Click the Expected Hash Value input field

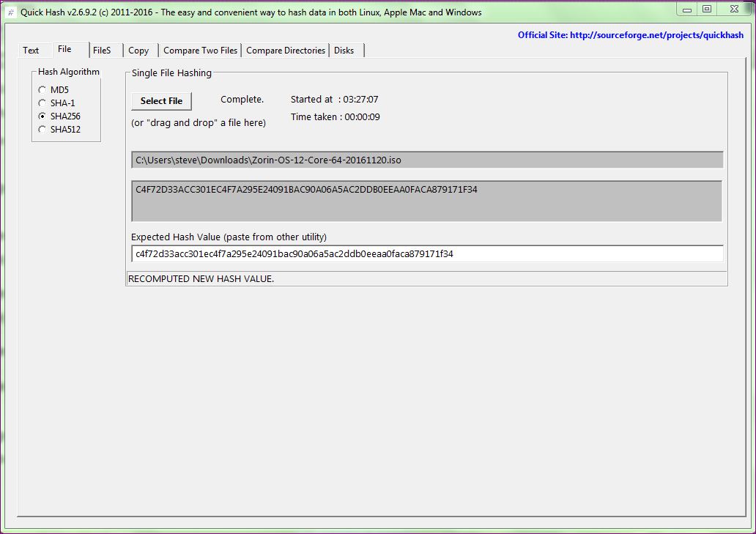pyautogui.click(x=426, y=253)
